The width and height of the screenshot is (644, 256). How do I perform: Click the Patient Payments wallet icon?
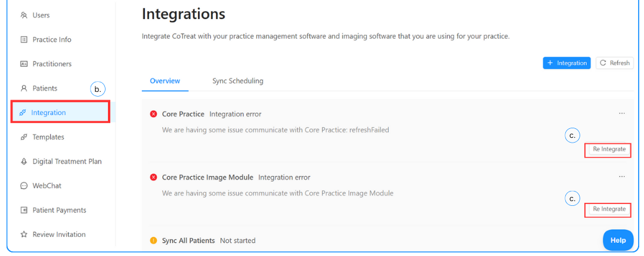(x=24, y=210)
